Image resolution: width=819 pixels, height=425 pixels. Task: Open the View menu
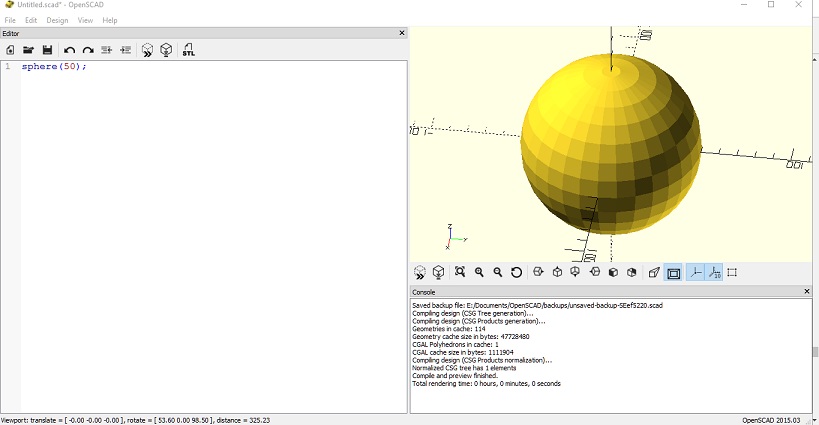(85, 20)
